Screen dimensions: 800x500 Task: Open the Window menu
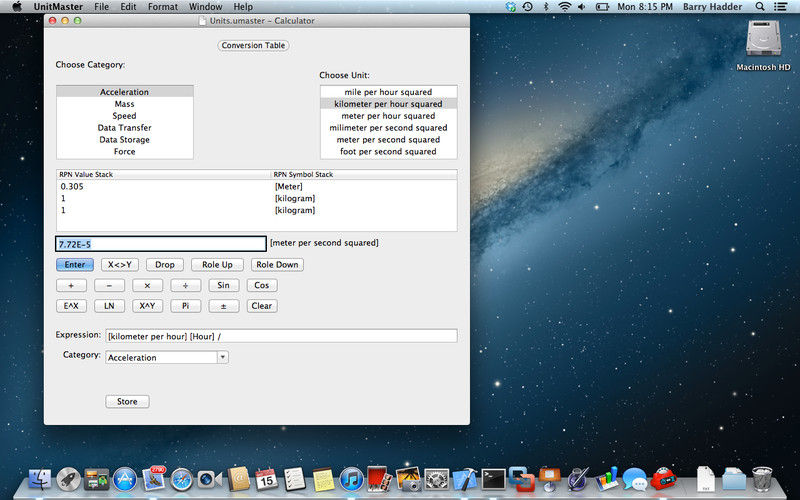[x=206, y=7]
